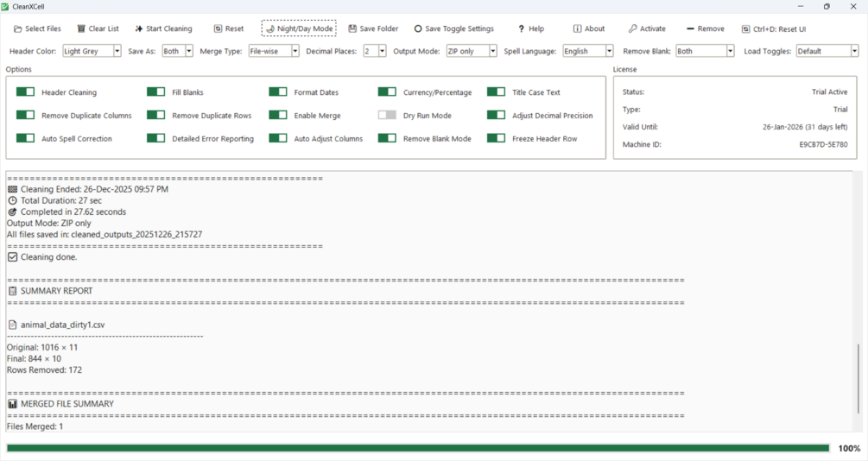Click the Final: 844 × 10 line
Viewport: 868px width, 461px height.
pos(34,358)
